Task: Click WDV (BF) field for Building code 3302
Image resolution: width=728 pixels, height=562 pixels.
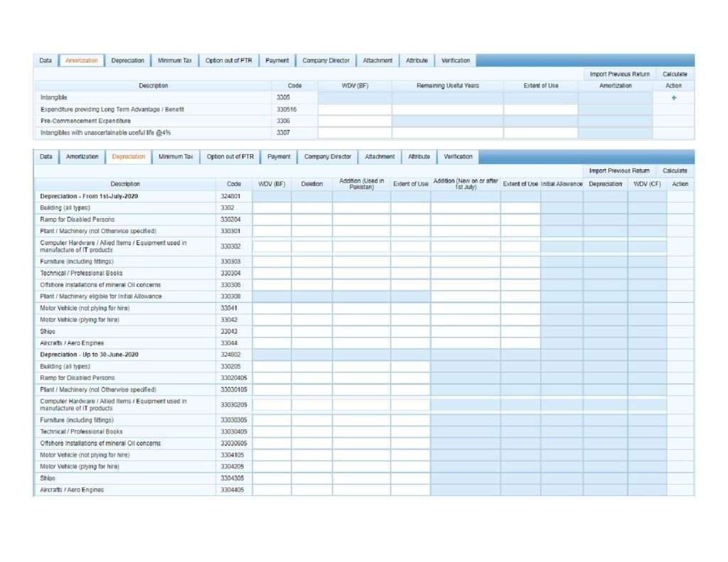Action: (x=272, y=208)
